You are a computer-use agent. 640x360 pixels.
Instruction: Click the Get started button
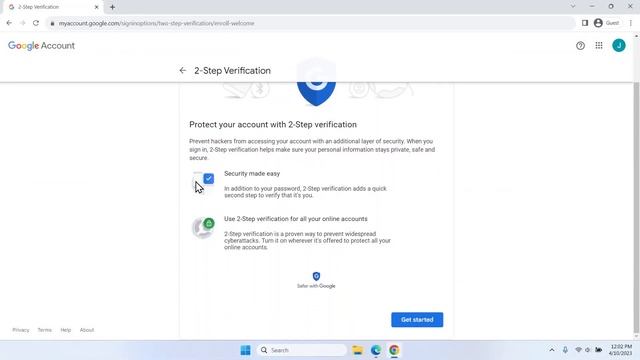417,320
